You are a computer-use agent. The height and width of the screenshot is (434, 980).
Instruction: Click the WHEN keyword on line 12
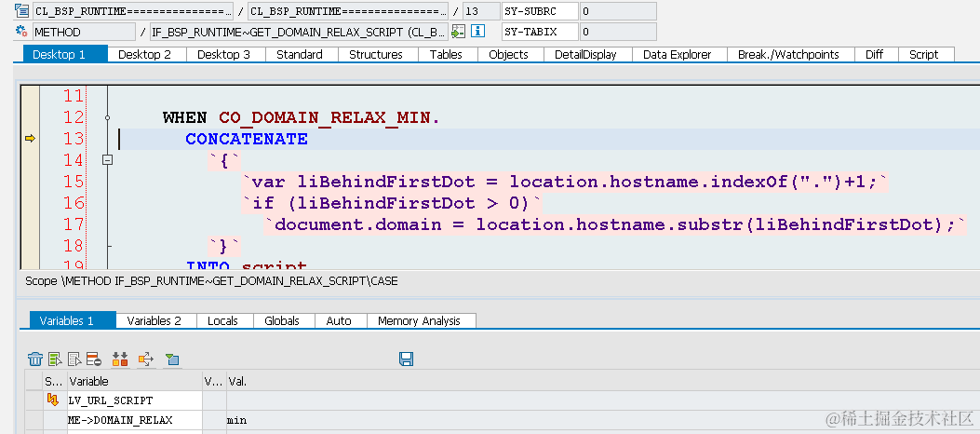pyautogui.click(x=184, y=117)
